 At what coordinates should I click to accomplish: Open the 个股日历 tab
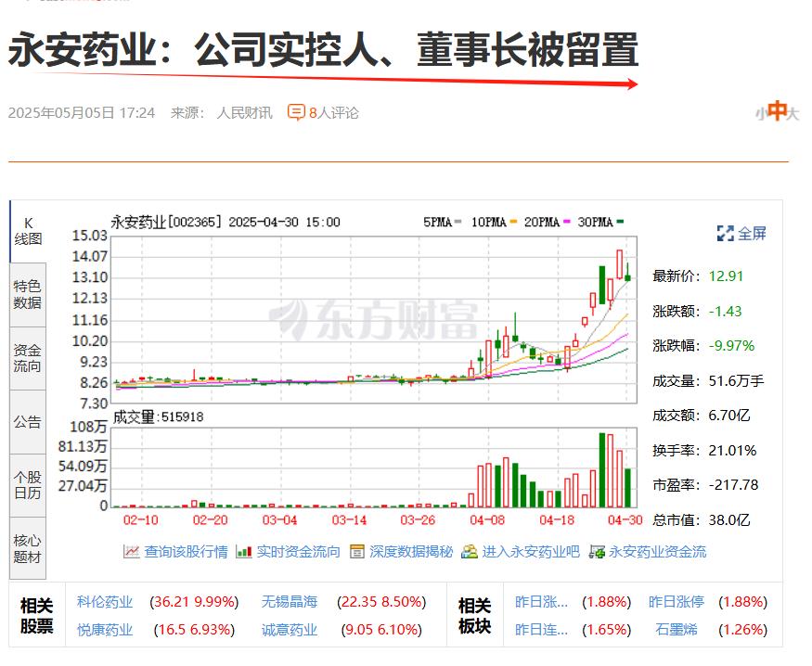[x=28, y=485]
